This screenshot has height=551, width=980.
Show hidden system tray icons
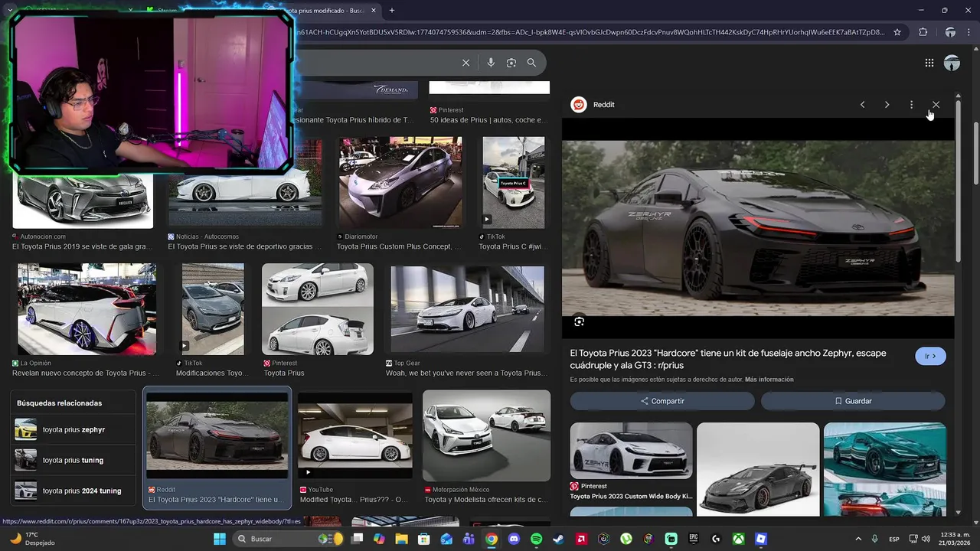pyautogui.click(x=857, y=539)
